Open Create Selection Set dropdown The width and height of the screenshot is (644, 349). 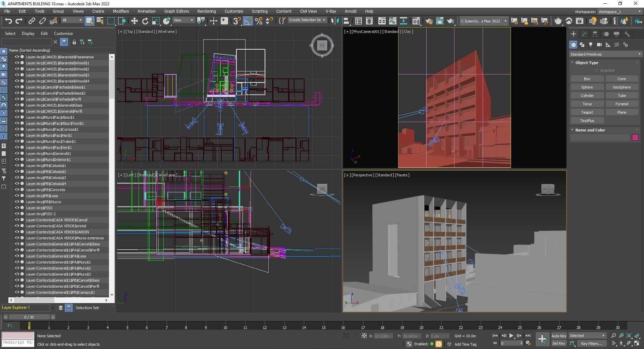point(307,20)
